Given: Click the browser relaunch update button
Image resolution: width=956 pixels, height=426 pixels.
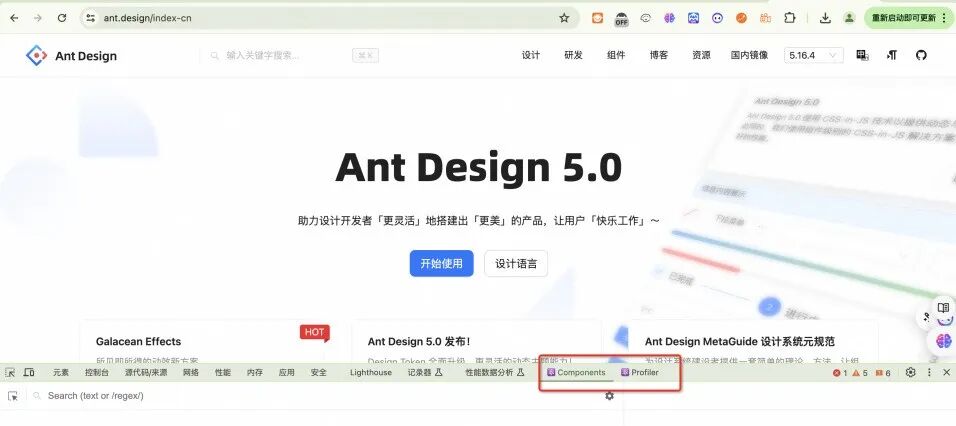Looking at the screenshot, I should tap(908, 18).
